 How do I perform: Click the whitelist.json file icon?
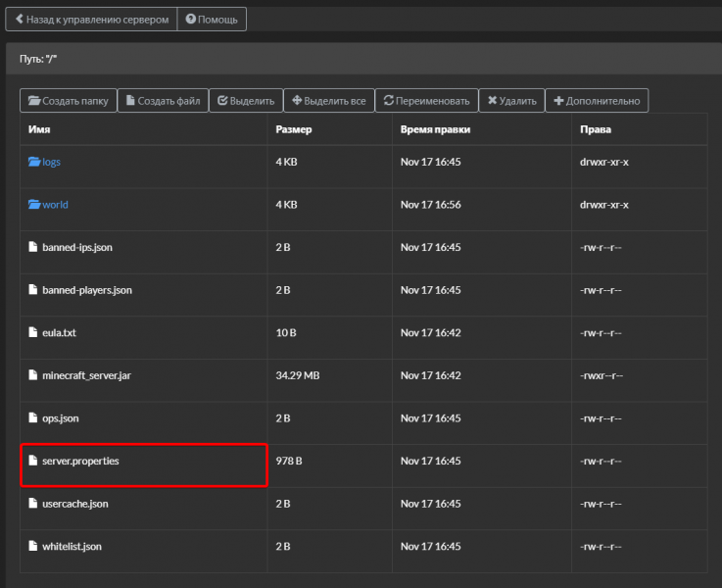click(x=32, y=546)
